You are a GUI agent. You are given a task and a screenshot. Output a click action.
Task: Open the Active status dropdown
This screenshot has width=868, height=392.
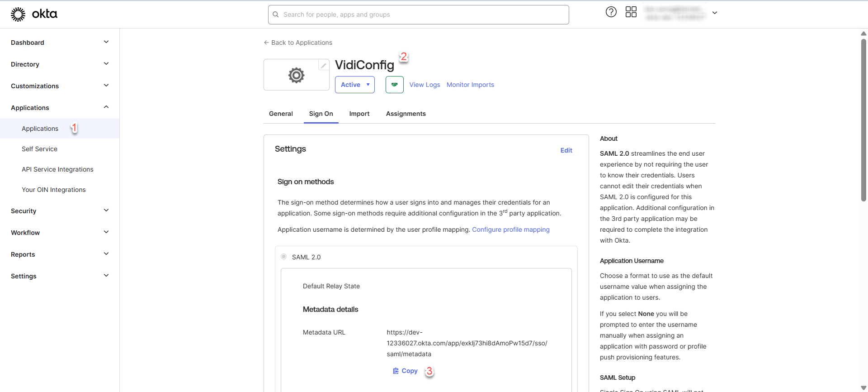pyautogui.click(x=354, y=85)
